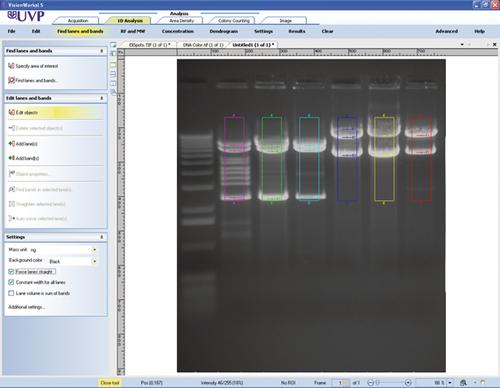
Task: Open the Rf and MW menu
Action: (x=133, y=31)
